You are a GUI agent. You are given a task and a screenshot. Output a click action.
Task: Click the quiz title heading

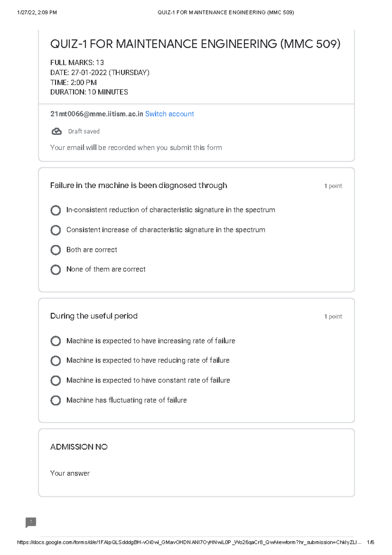(x=195, y=44)
